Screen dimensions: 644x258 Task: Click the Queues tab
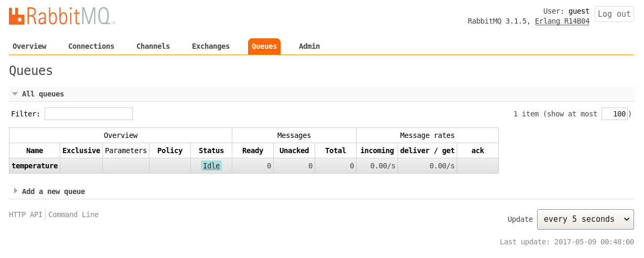click(x=264, y=46)
